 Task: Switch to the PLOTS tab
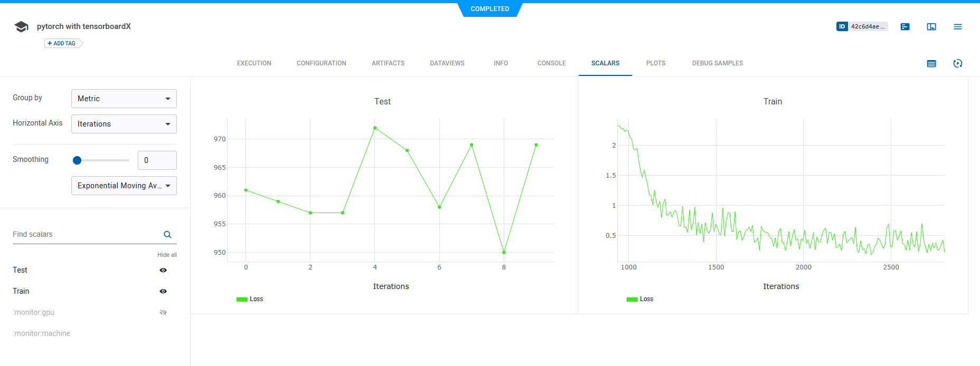coord(655,63)
